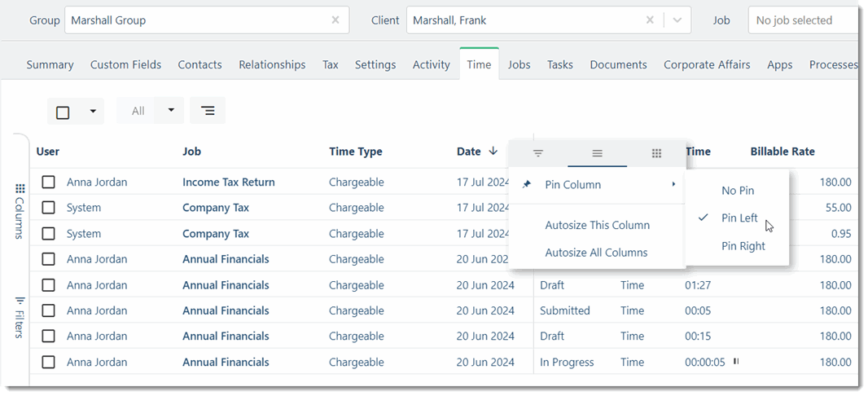This screenshot has width=868, height=396.
Task: Click the In Progress status cell
Action: [x=567, y=363]
